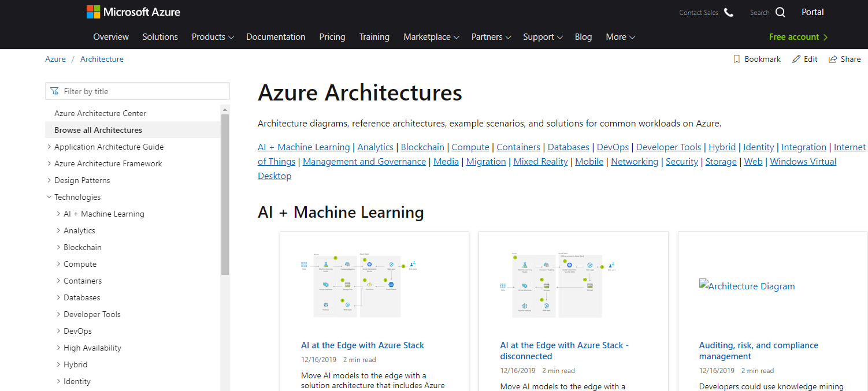Click the sidebar scroll up arrow
This screenshot has width=868, height=391.
pos(225,109)
